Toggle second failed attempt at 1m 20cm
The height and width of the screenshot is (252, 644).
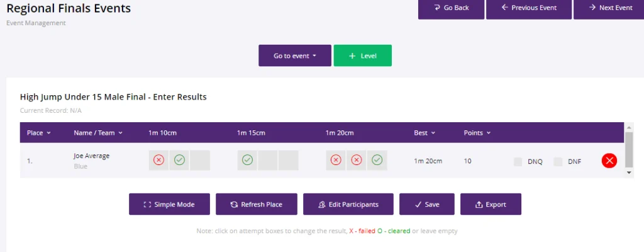pos(357,160)
